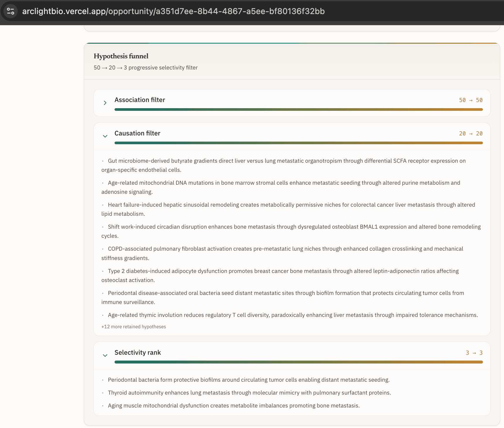Screen dimensions: 504x428
Task: Click '+12 more retained hypotheses'
Action: click(x=134, y=327)
